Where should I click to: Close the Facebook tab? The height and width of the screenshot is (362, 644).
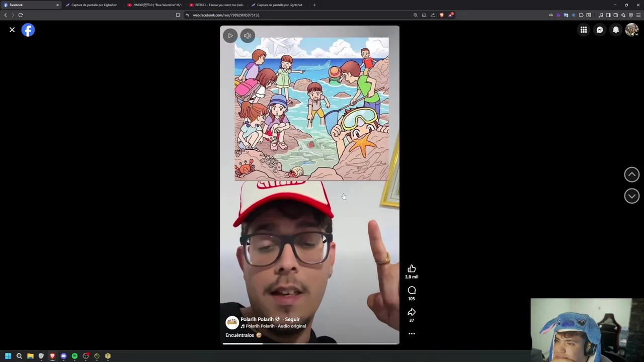click(x=57, y=5)
